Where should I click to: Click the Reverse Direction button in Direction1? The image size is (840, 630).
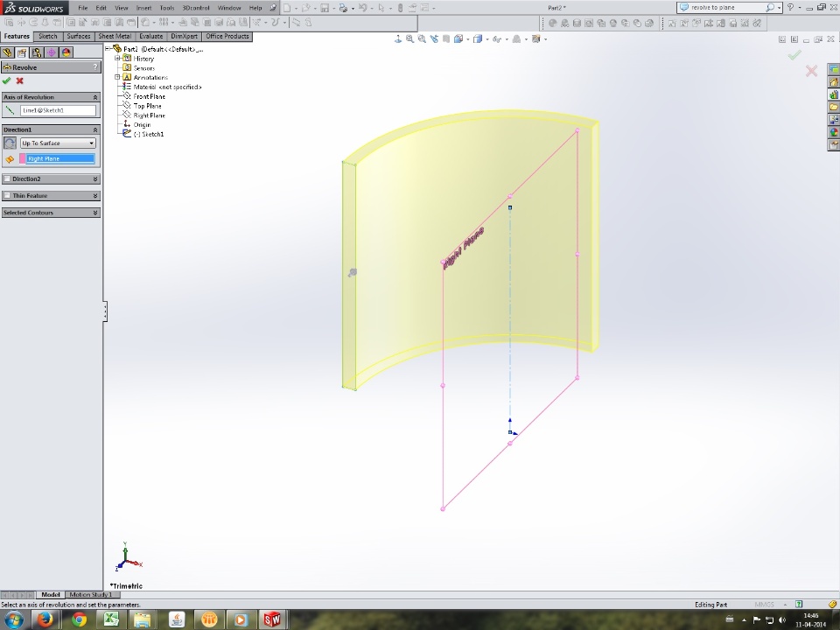[x=10, y=143]
